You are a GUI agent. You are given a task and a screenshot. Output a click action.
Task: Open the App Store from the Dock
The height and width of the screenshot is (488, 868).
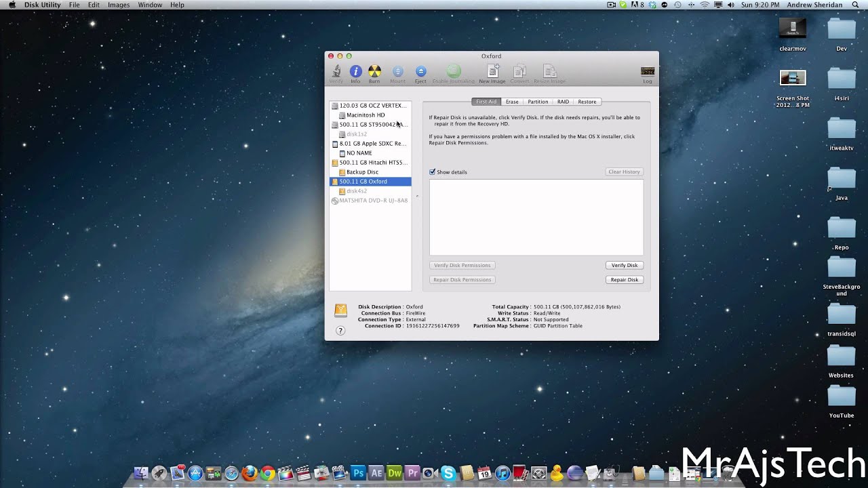click(x=195, y=473)
